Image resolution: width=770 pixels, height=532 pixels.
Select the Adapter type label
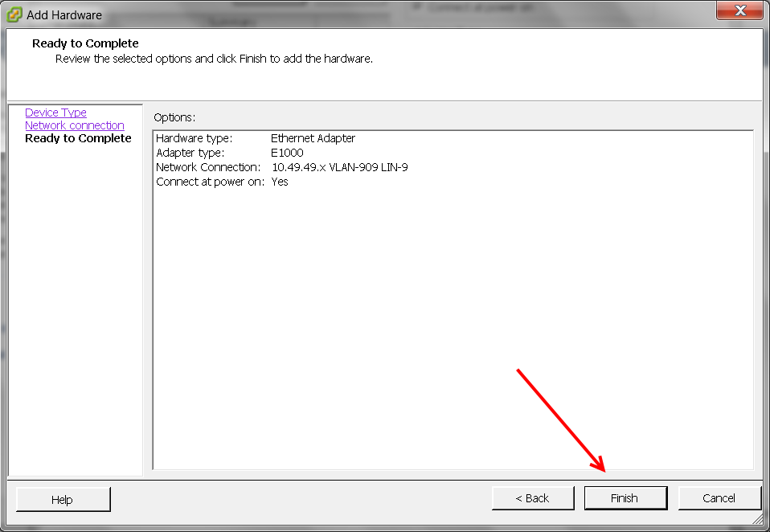click(190, 153)
